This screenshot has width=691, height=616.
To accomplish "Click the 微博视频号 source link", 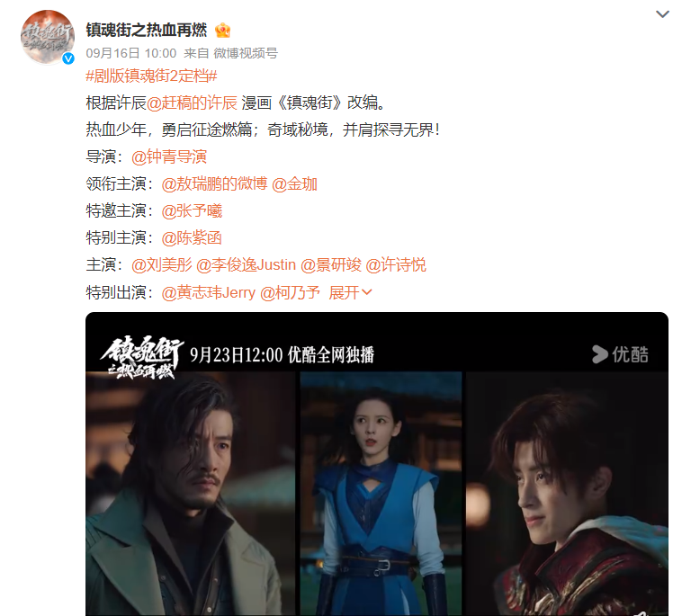I will point(246,53).
